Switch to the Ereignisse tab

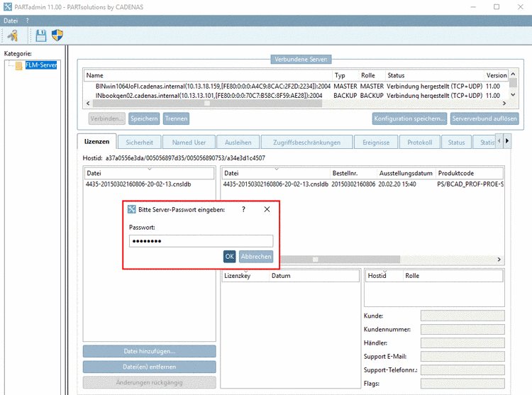376,143
